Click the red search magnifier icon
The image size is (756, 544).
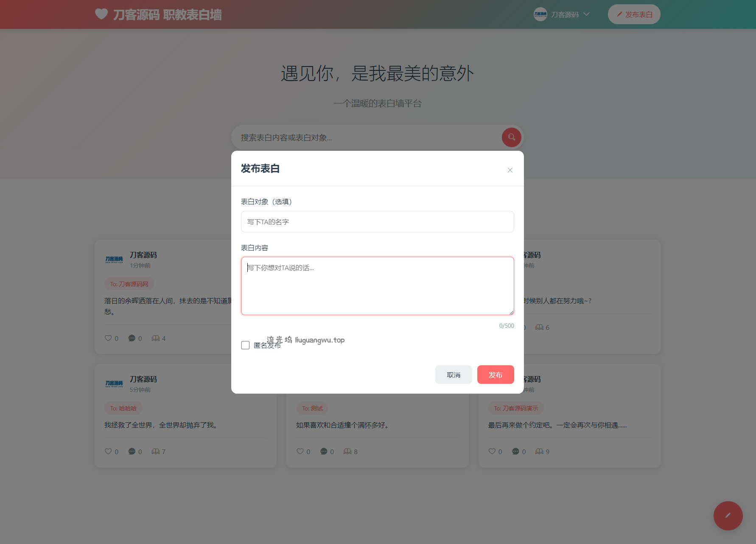[x=511, y=137]
